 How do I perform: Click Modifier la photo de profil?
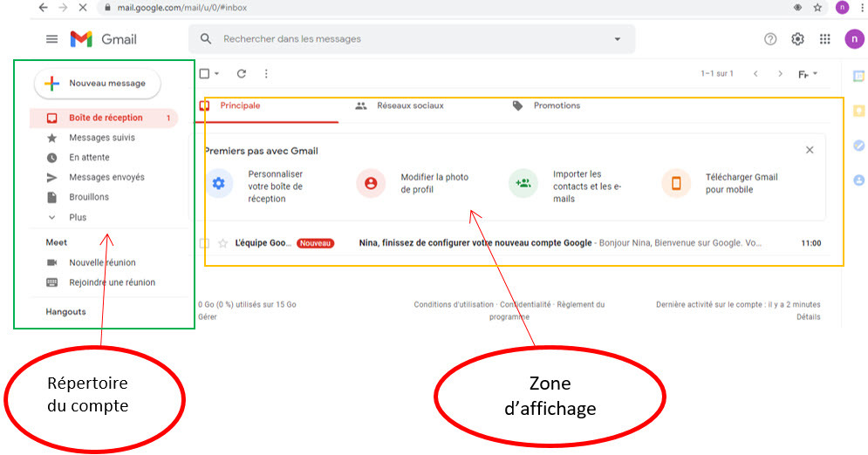pyautogui.click(x=434, y=183)
